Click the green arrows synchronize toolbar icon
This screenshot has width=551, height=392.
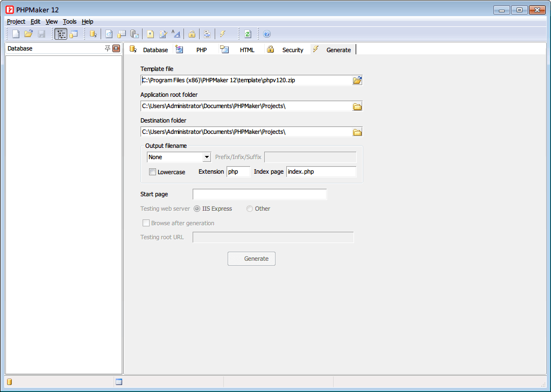click(248, 34)
